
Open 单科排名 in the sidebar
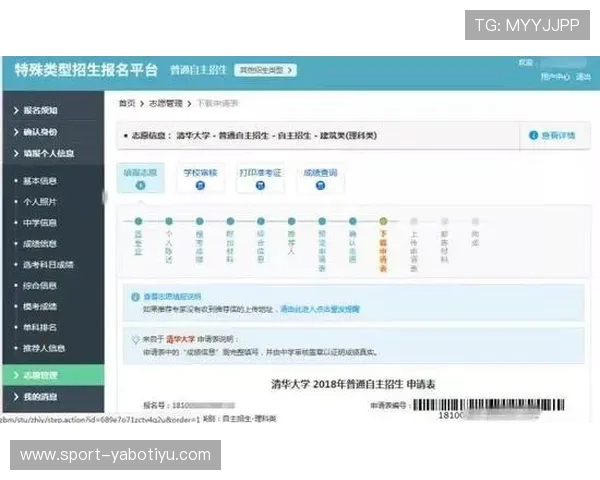[40, 327]
